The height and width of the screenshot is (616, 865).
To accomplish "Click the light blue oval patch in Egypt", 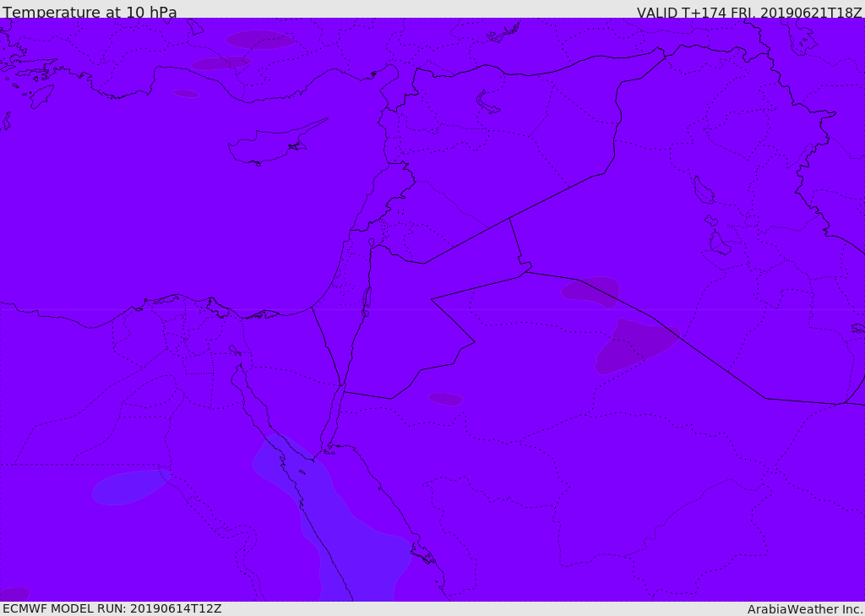I will (131, 487).
